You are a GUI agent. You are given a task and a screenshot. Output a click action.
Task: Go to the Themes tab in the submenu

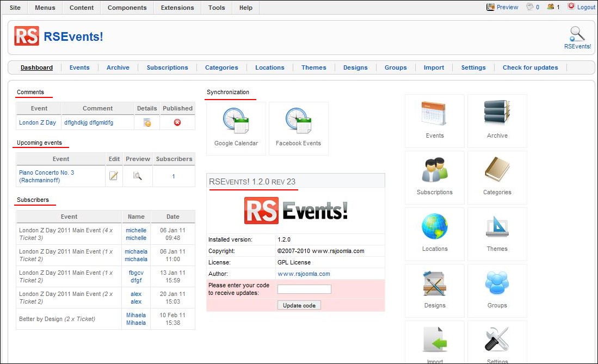click(314, 67)
